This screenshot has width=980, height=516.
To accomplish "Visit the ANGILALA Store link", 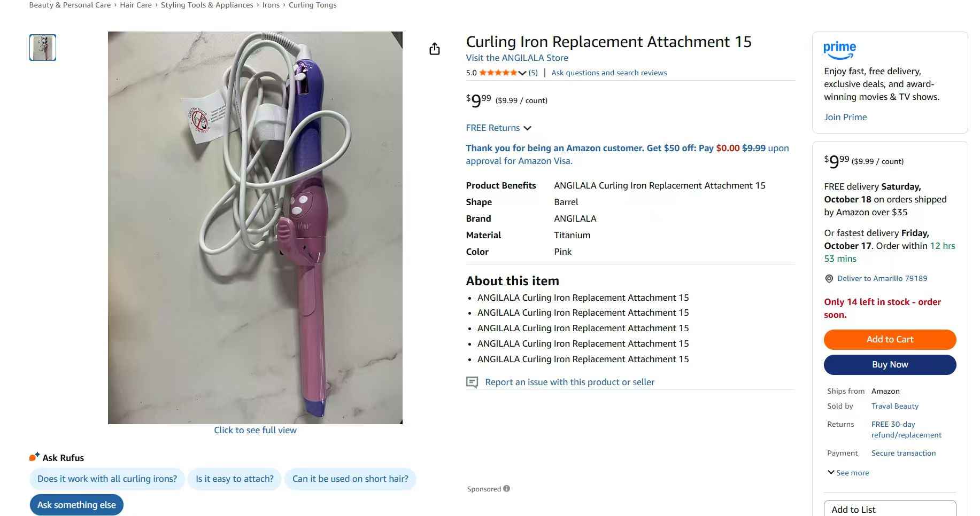I will tap(517, 58).
